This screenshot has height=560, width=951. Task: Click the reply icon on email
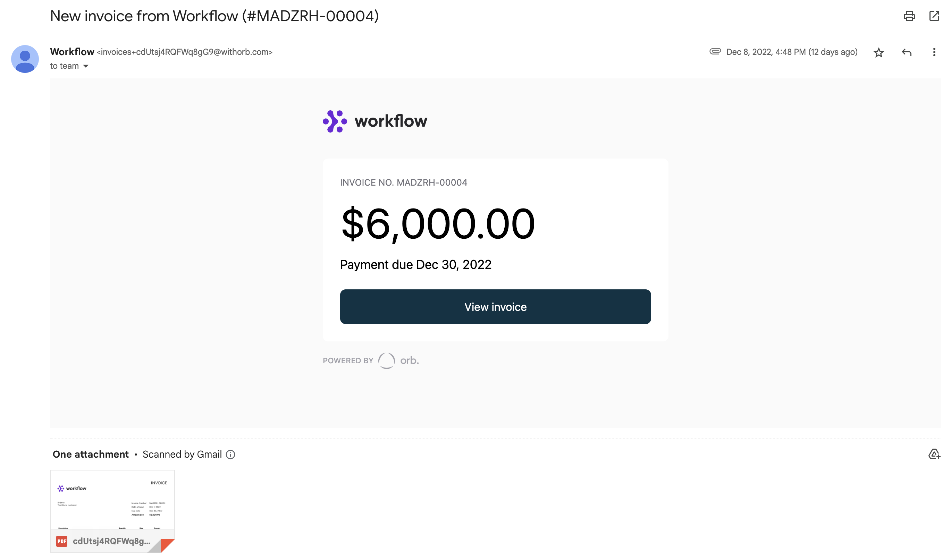[x=906, y=53]
